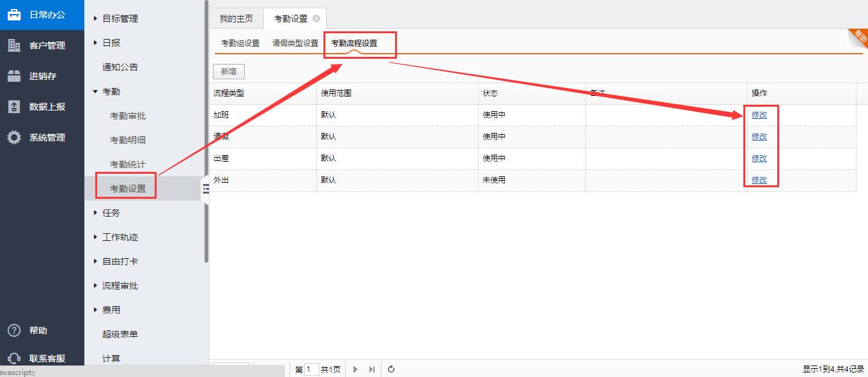The width and height of the screenshot is (868, 377).
Task: Click the page number input field
Action: coord(311,369)
